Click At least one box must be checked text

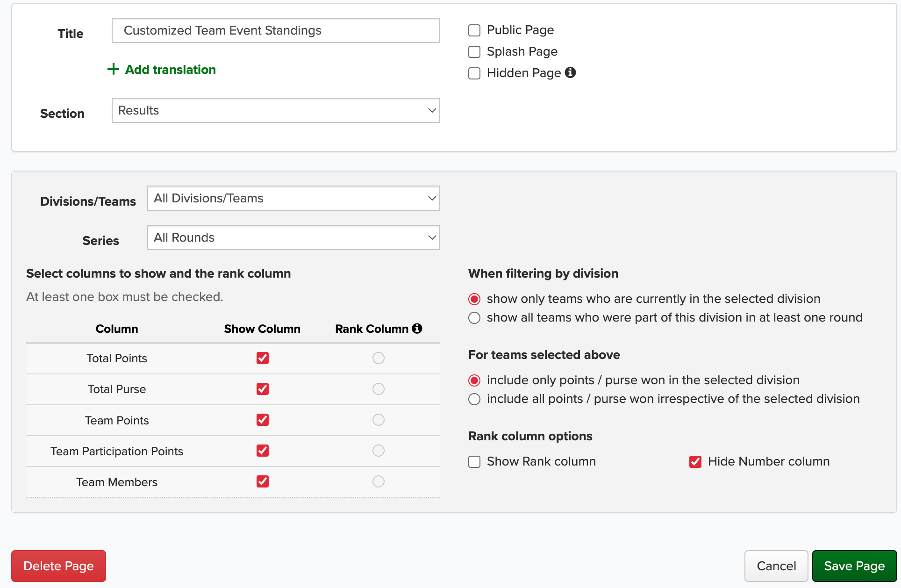coord(125,297)
